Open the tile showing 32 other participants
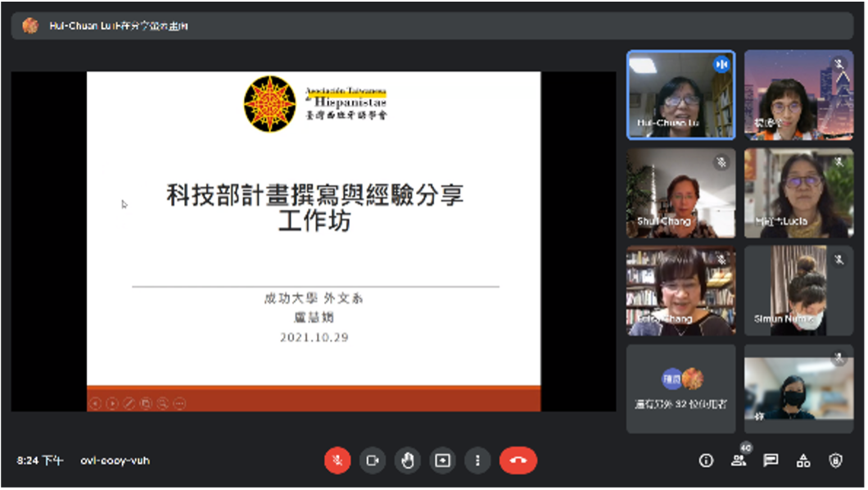The width and height of the screenshot is (868, 490). pyautogui.click(x=681, y=388)
